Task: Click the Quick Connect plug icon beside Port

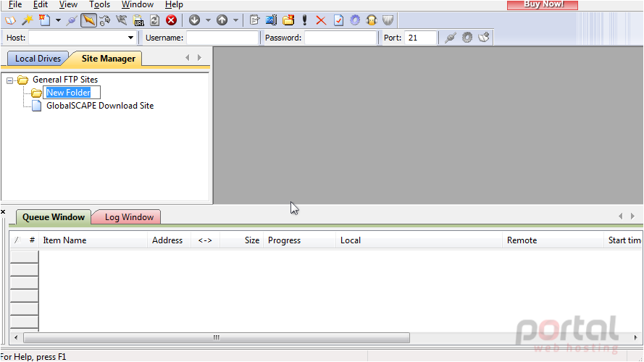Action: pyautogui.click(x=451, y=38)
